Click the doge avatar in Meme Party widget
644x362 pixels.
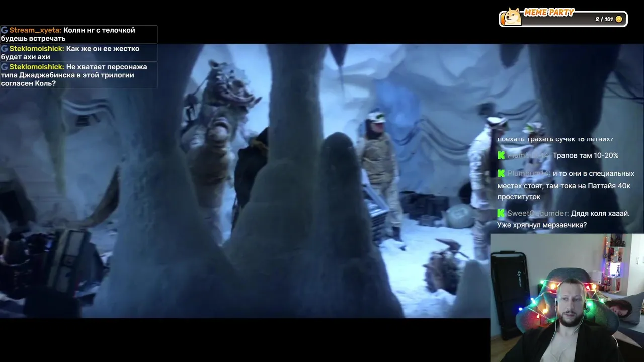[x=512, y=17]
